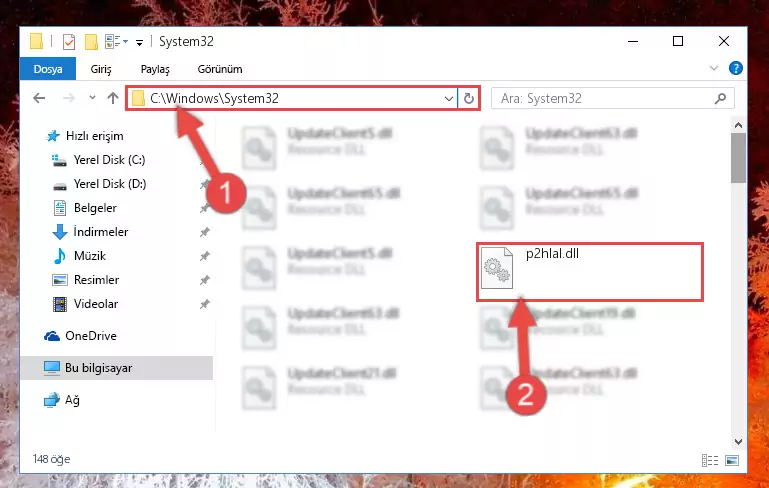This screenshot has height=488, width=769.
Task: Open the Dosya menu
Action: click(x=48, y=69)
